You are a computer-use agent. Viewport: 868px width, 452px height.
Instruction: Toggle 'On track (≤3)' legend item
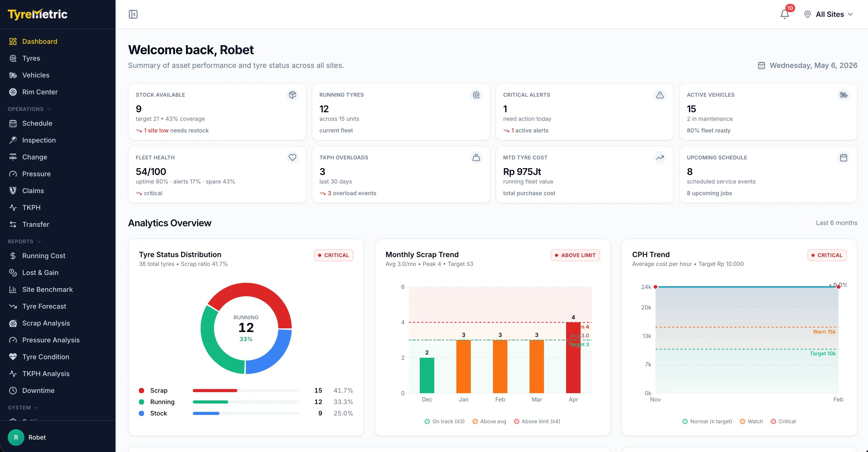[444, 421]
